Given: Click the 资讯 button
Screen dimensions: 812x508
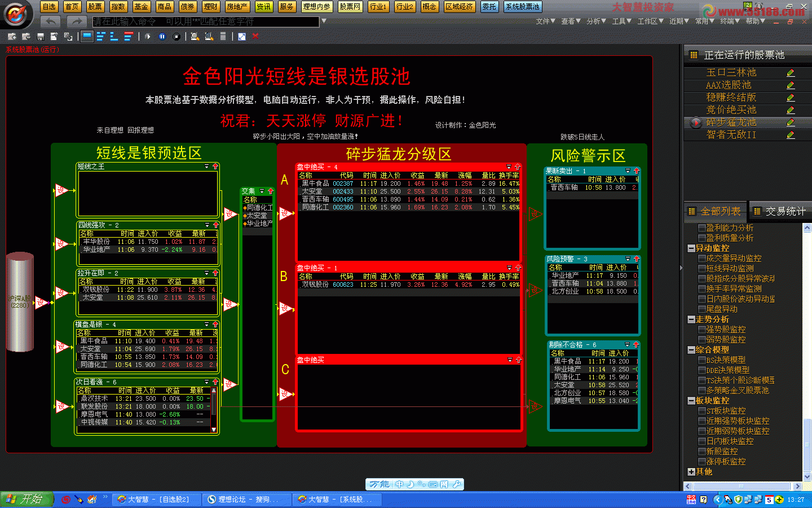Looking at the screenshot, I should 263,7.
